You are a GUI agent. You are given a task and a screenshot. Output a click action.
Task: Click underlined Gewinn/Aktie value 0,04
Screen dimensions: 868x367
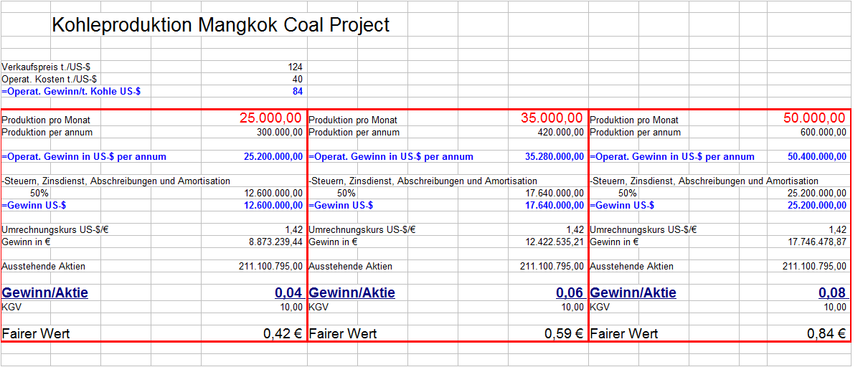point(288,292)
